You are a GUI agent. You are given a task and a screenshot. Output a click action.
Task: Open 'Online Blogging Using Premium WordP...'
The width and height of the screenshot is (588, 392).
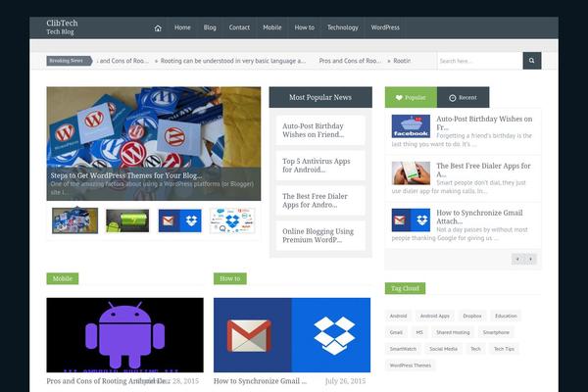pos(320,235)
